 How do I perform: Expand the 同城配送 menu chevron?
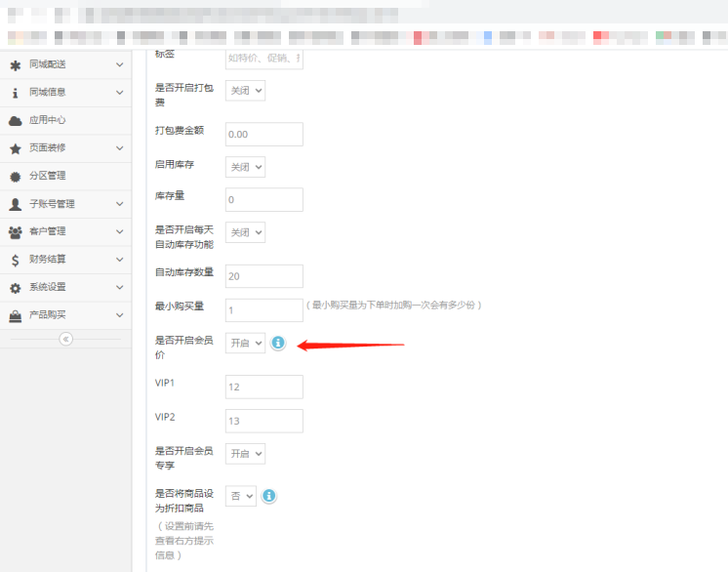pyautogui.click(x=120, y=64)
